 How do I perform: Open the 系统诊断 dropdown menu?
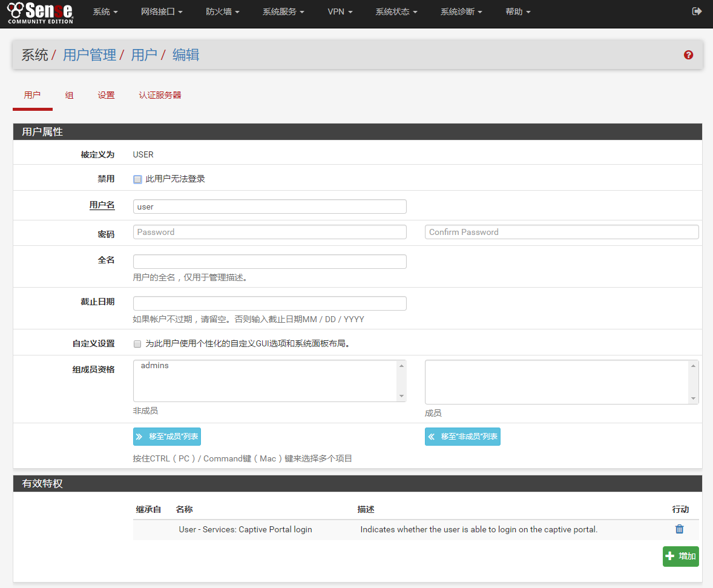click(x=461, y=12)
